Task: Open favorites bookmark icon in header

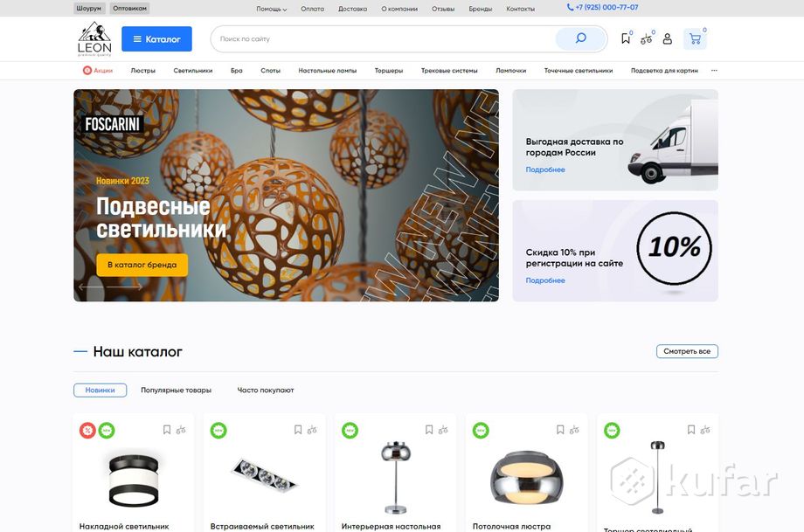Action: (x=626, y=39)
